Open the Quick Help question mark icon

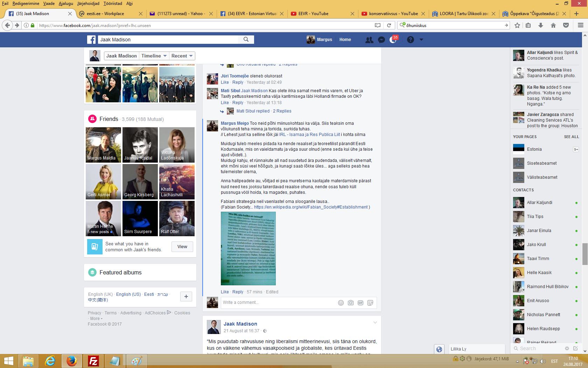pos(411,40)
